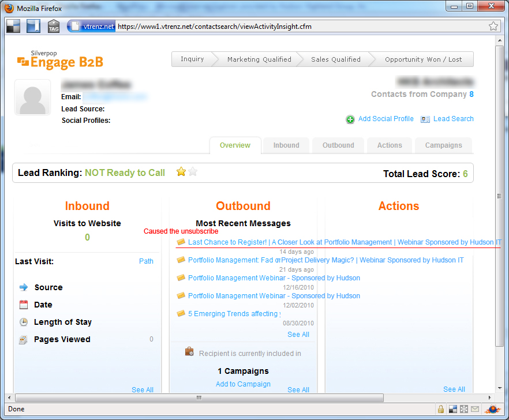Viewport: 509px width, 420px height.
Task: Click the campaigns briefcase icon
Action: [x=189, y=351]
